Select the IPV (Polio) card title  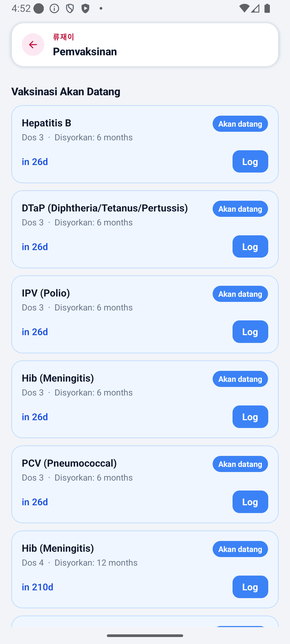pos(46,293)
